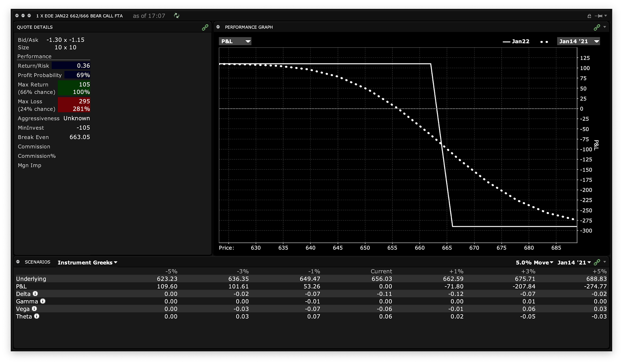Open the P&L graph type dropdown
623x364 pixels.
coord(235,41)
